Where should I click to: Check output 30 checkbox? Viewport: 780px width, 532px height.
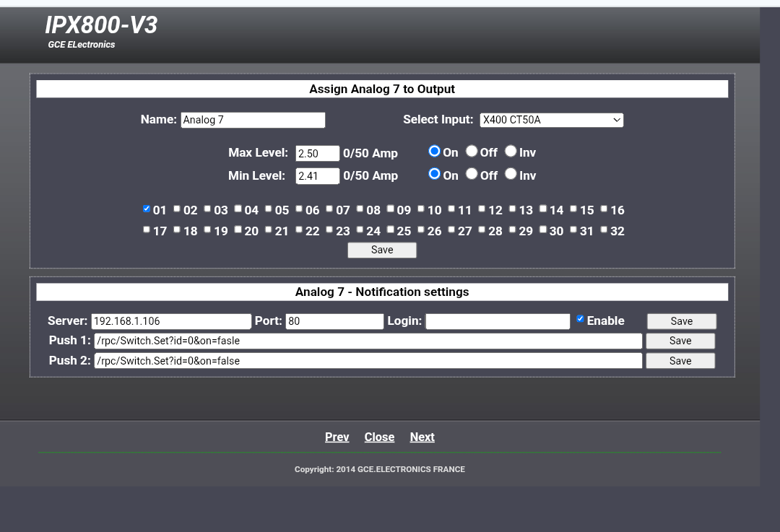point(542,230)
